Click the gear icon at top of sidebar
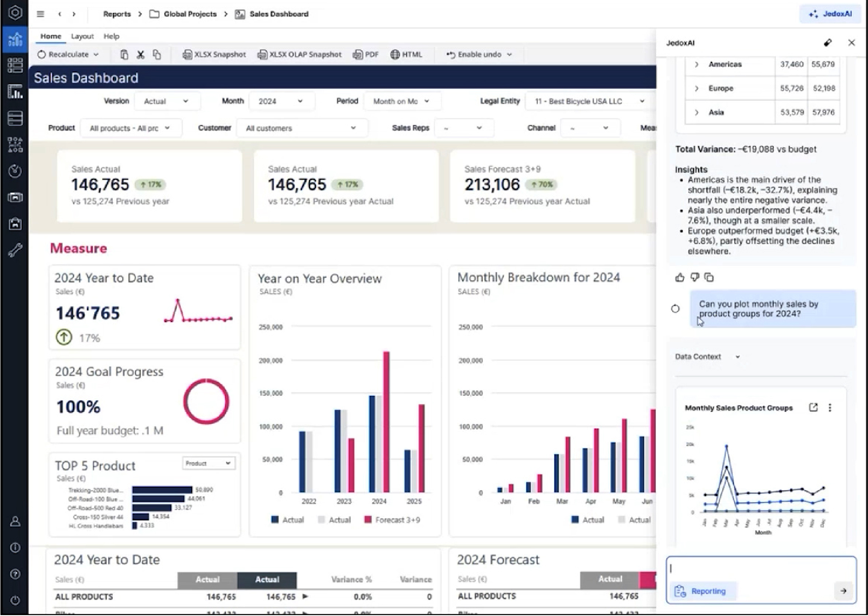This screenshot has height=616, width=868. [x=15, y=13]
